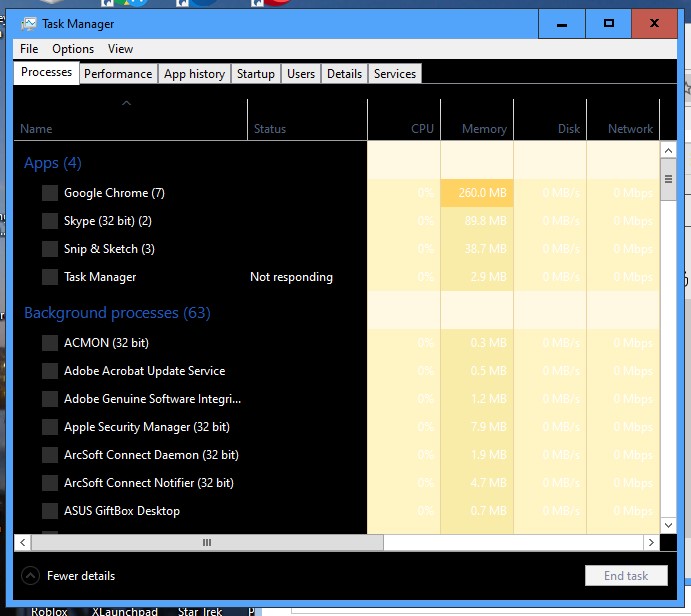Collapse view with Fewer details arrow
The image size is (691, 616).
30,575
